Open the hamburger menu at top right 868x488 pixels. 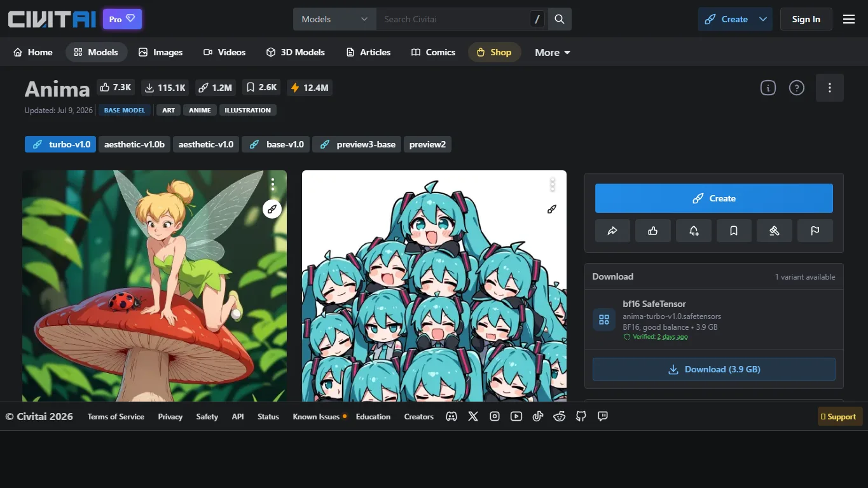(849, 19)
